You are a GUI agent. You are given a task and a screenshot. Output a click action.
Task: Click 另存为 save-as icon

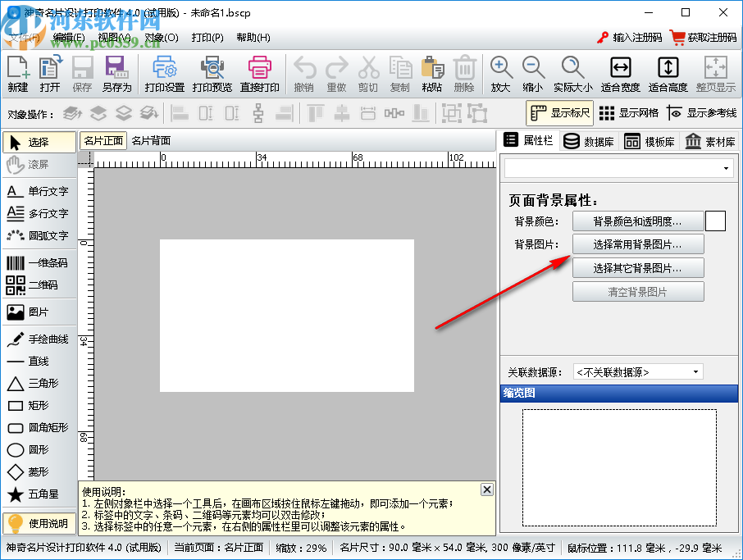(x=116, y=74)
